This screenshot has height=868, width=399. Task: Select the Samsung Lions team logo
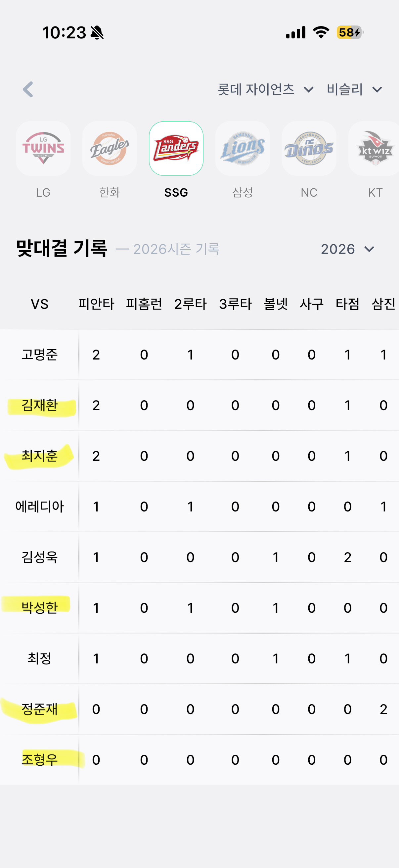(x=243, y=149)
